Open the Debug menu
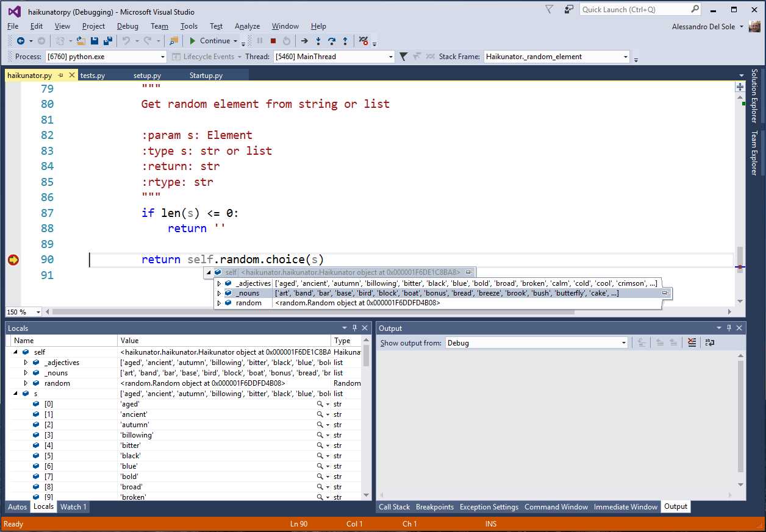 [127, 26]
